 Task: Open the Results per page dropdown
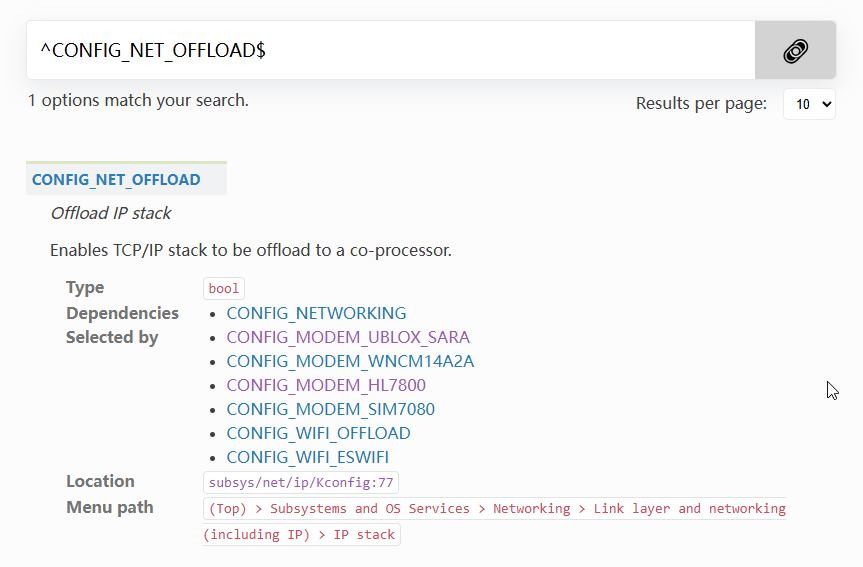point(809,104)
